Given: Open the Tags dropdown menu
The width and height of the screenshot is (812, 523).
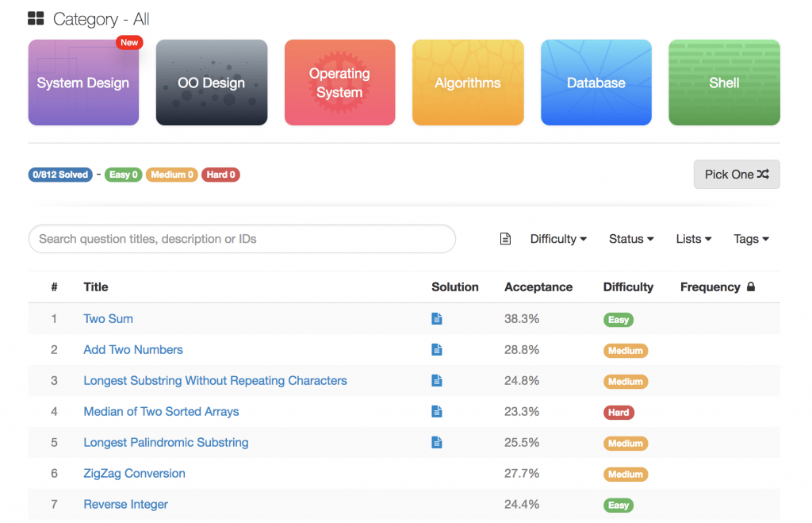Looking at the screenshot, I should pyautogui.click(x=751, y=239).
